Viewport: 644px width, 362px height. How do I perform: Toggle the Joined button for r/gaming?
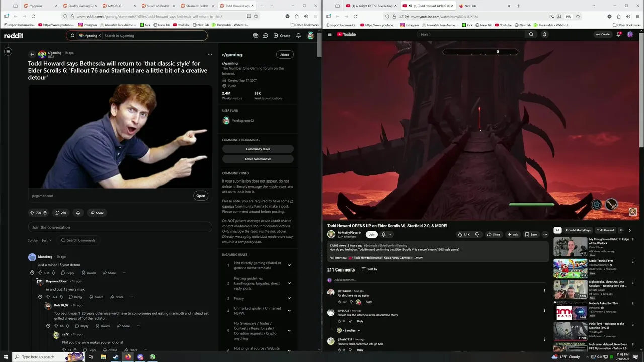tap(285, 54)
